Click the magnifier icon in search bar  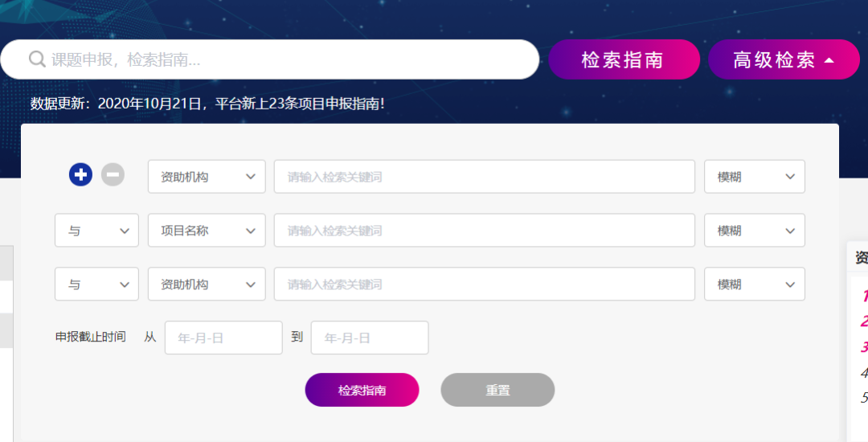pyautogui.click(x=37, y=59)
